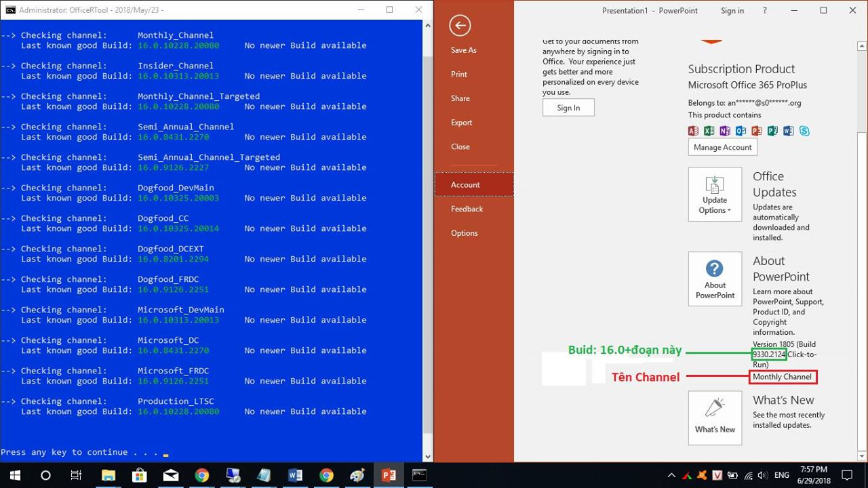Click the Outlook product icon
Screen dimensions: 868x488
pyautogui.click(x=741, y=131)
